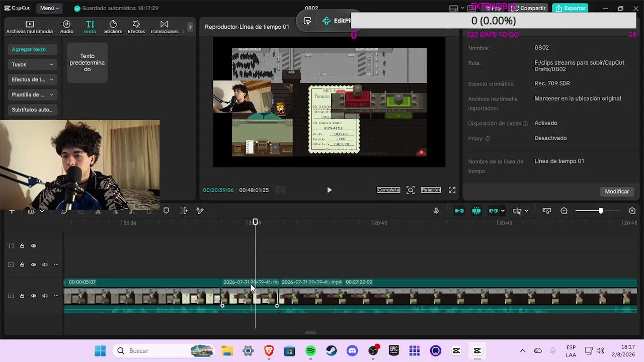Click the taskbar Buscar search box

point(164,351)
